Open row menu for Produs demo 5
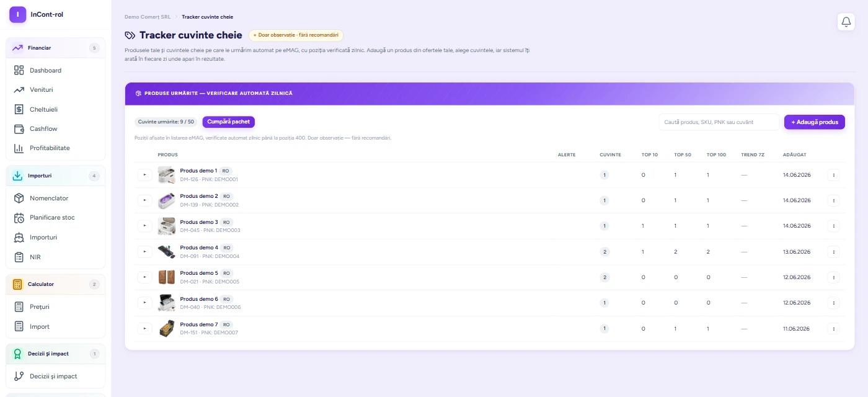This screenshot has width=868, height=397. coord(834,277)
